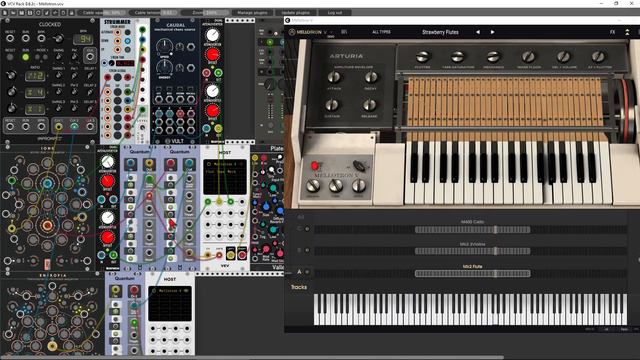Click the Update plugins button
The height and width of the screenshot is (360, 640).
(296, 13)
